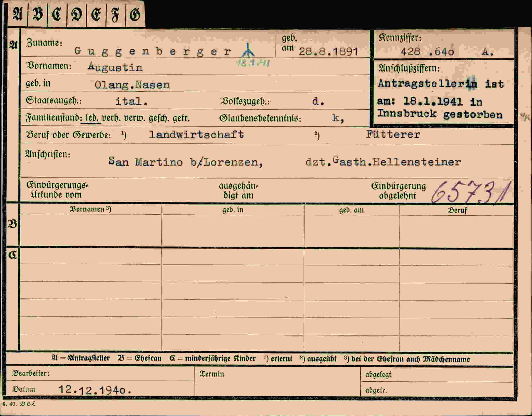
Task: Click the 'Staatsangeh.:' label
Action: click(54, 100)
